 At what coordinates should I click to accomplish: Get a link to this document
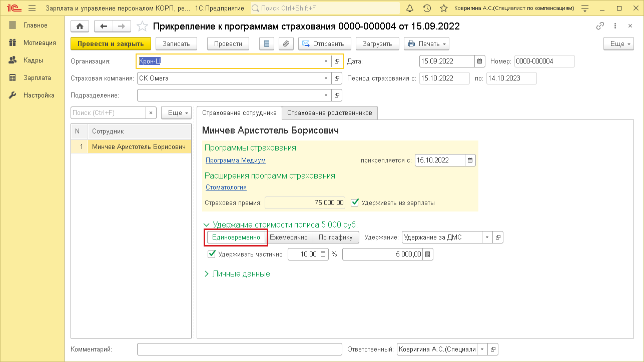[600, 26]
